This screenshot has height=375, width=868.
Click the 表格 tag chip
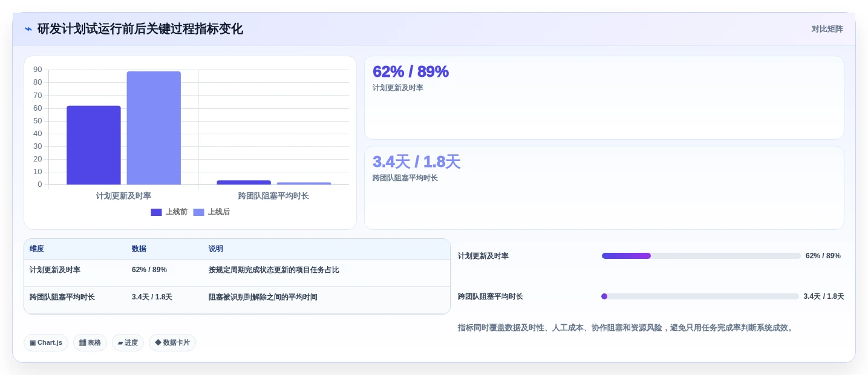click(90, 342)
